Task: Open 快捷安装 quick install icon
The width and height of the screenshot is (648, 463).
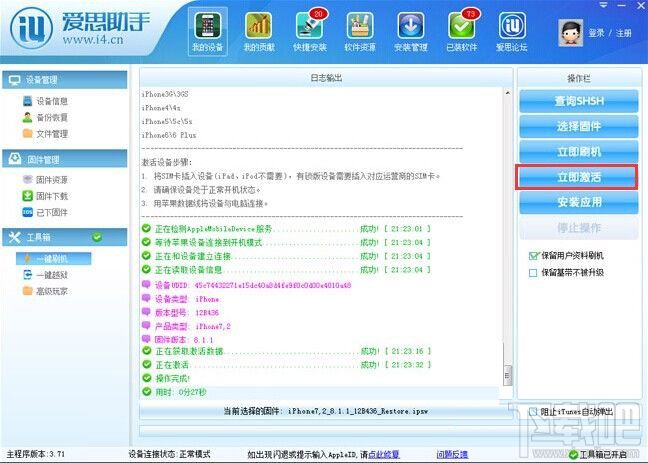Action: click(x=310, y=32)
